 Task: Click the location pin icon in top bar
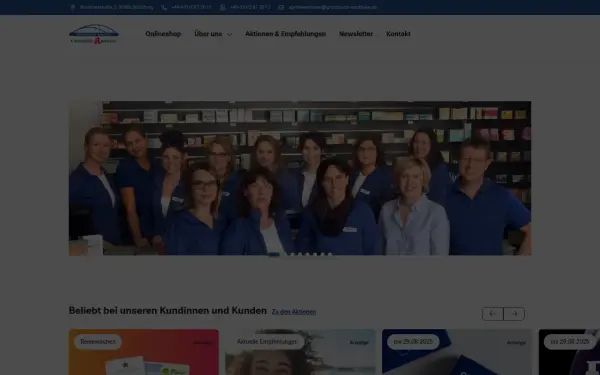(x=73, y=7)
